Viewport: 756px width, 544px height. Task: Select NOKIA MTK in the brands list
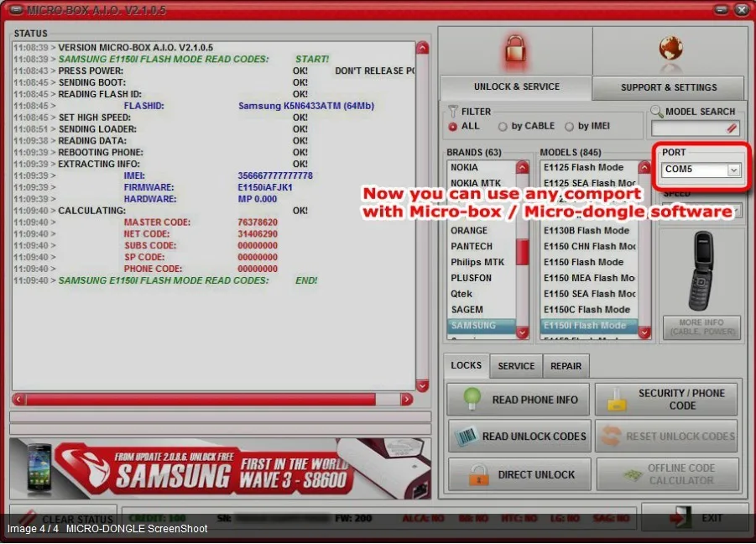click(x=482, y=183)
